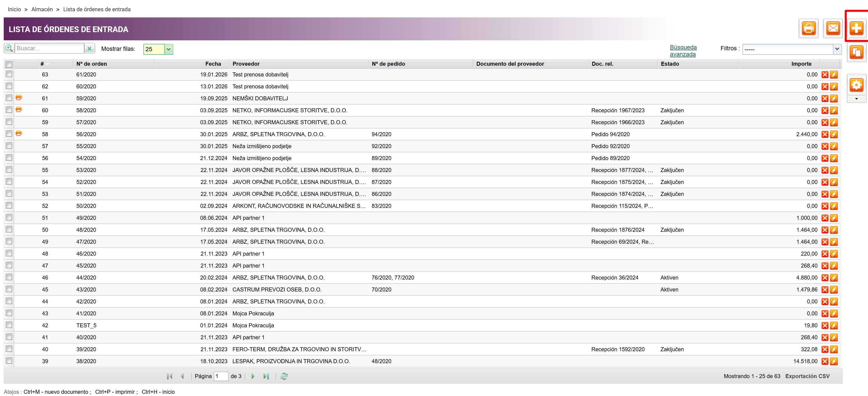Refresh the list with reload icon
The width and height of the screenshot is (868, 396).
(x=284, y=376)
